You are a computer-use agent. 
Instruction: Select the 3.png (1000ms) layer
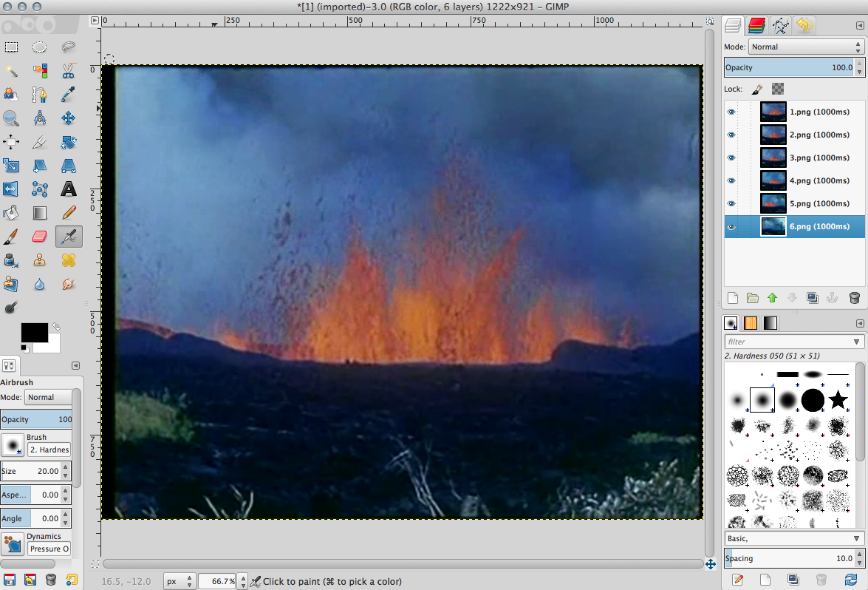tap(794, 158)
